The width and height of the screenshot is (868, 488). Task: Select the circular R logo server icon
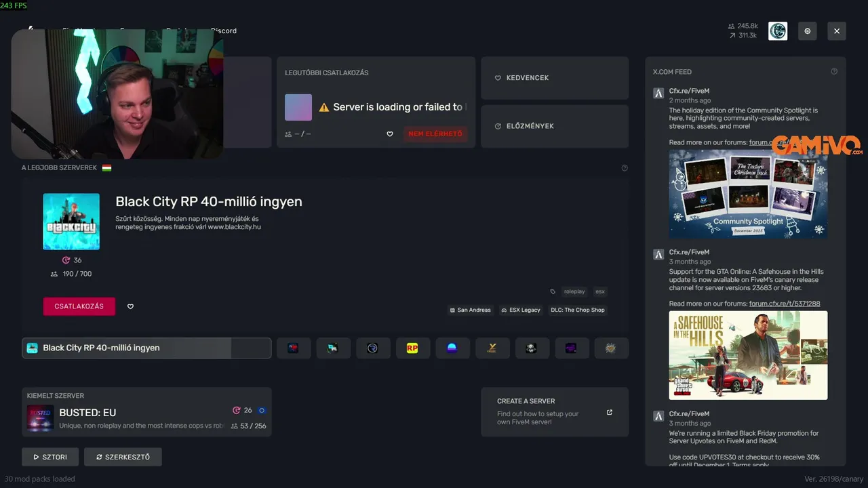click(x=372, y=348)
